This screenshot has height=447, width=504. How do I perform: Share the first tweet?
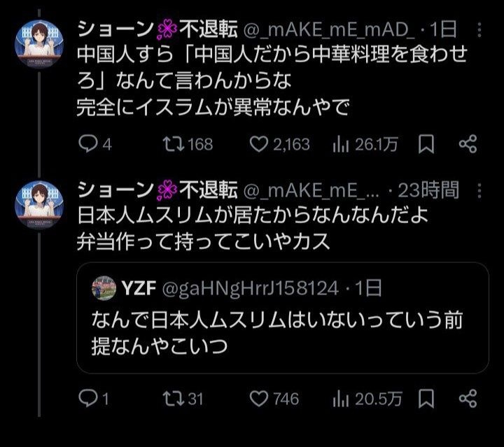(468, 144)
